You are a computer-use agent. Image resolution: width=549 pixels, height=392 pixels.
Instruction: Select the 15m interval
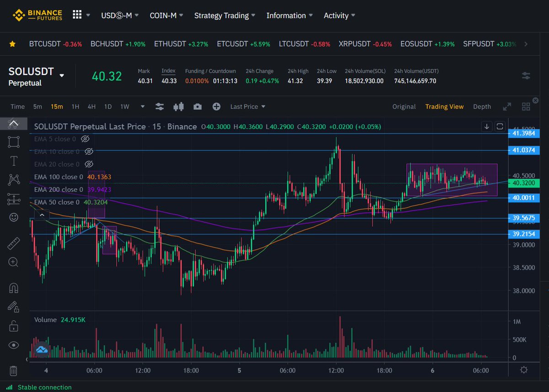[57, 107]
